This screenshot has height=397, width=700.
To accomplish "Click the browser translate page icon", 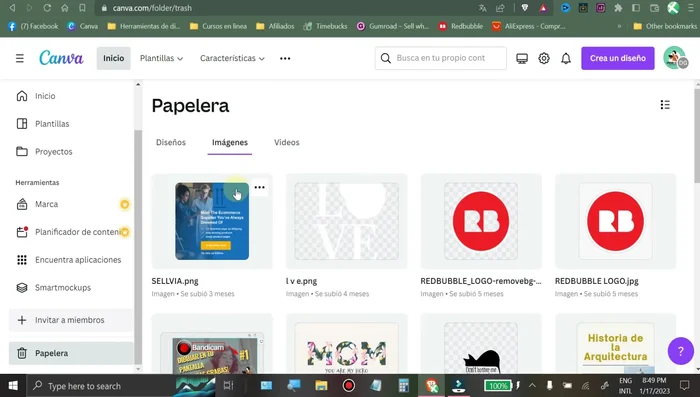I will coord(483,8).
